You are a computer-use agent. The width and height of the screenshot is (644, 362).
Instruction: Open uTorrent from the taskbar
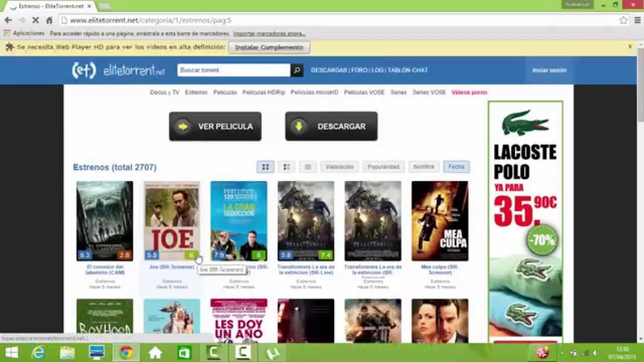click(272, 353)
